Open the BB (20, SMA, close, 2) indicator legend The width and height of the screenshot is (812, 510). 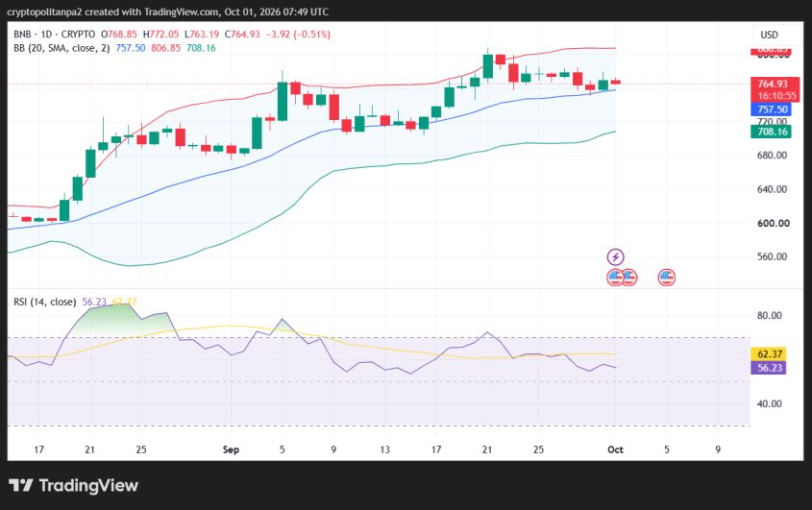[62, 48]
